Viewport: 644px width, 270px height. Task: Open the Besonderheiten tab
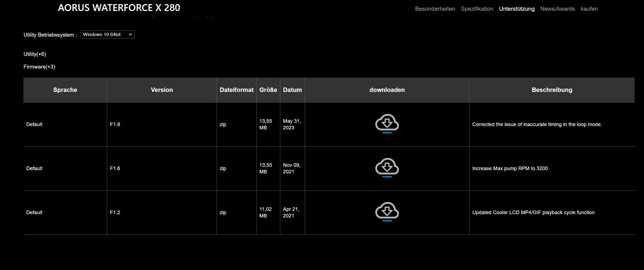(x=435, y=9)
